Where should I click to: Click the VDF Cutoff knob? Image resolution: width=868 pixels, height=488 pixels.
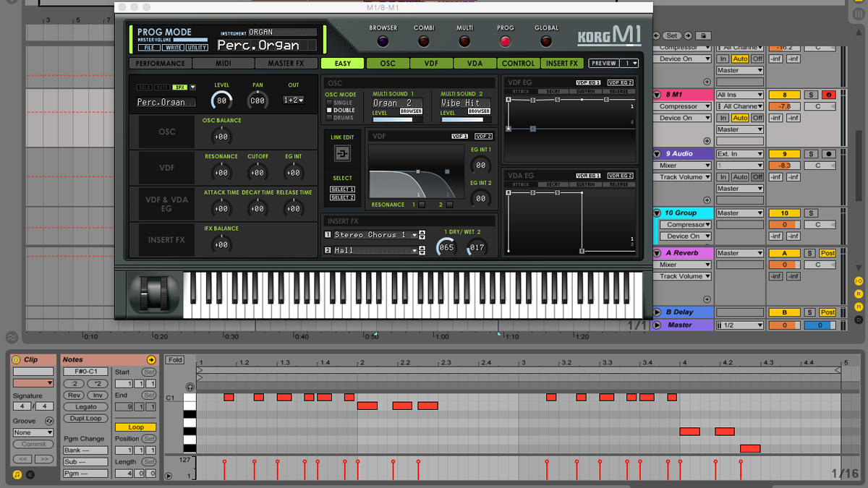pos(258,173)
